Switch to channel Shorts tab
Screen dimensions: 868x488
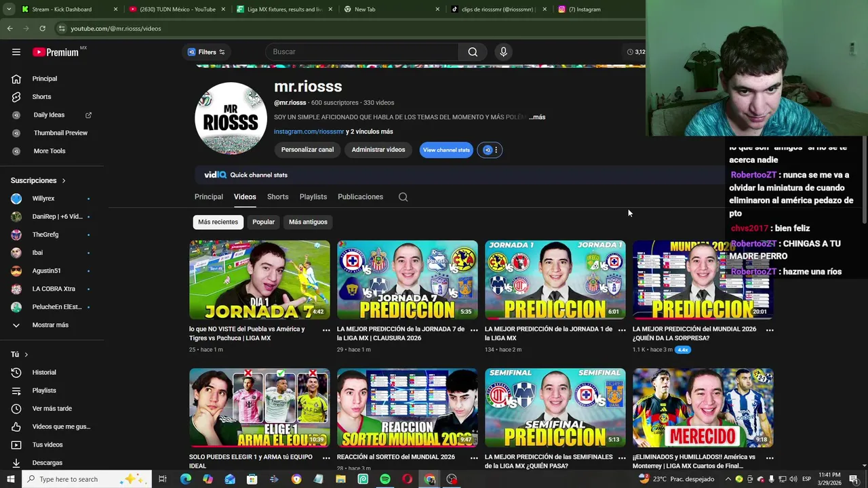click(x=277, y=197)
